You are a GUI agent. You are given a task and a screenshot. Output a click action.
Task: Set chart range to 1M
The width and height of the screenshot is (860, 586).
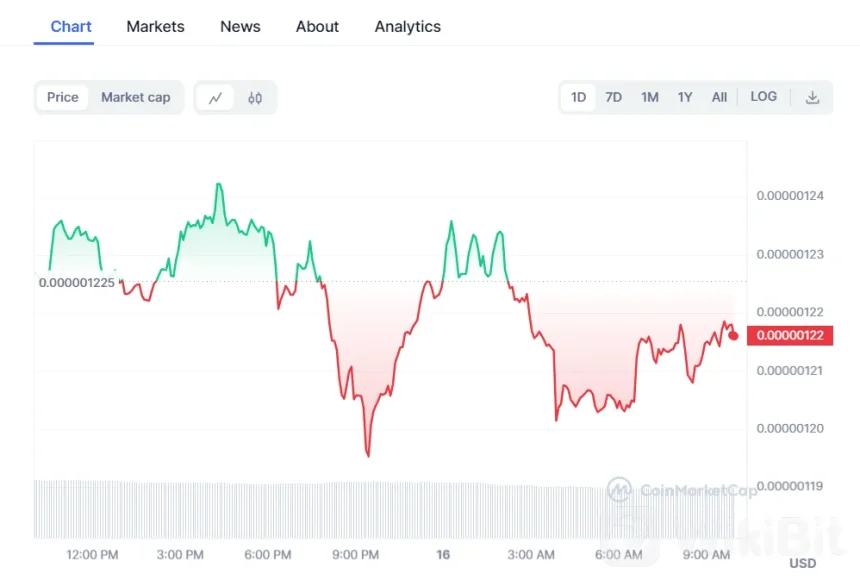click(x=649, y=97)
